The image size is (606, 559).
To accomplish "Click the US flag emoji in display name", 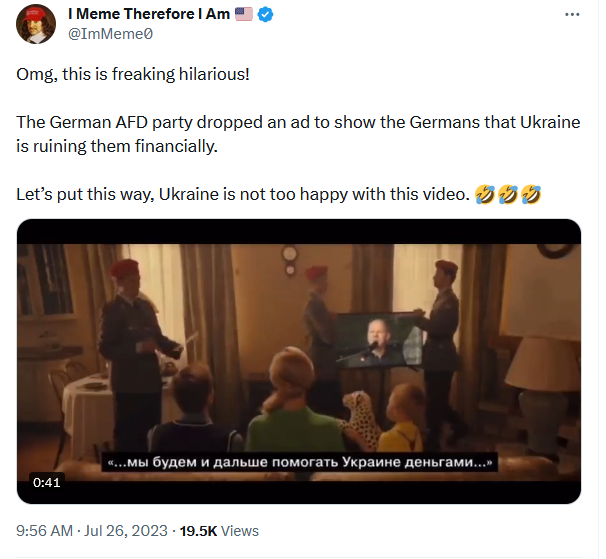I will [x=243, y=14].
